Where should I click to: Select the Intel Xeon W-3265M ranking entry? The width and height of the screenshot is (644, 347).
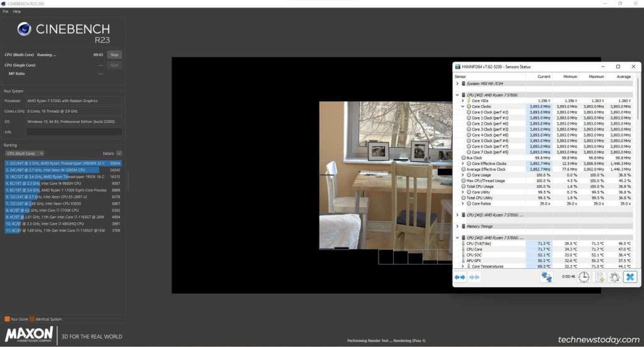[63, 170]
